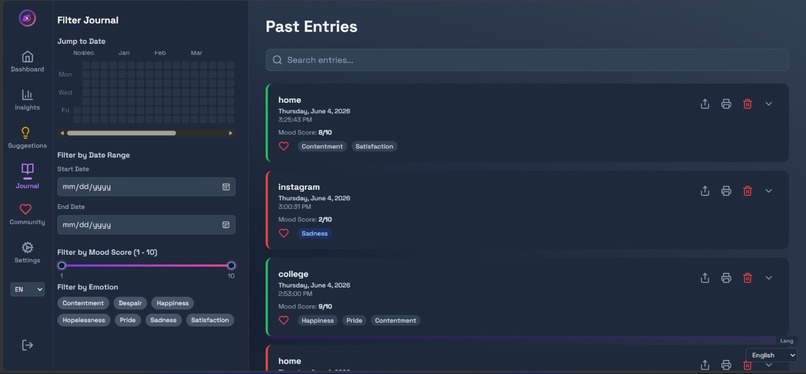
Task: Delete the instagram entry
Action: tap(747, 191)
